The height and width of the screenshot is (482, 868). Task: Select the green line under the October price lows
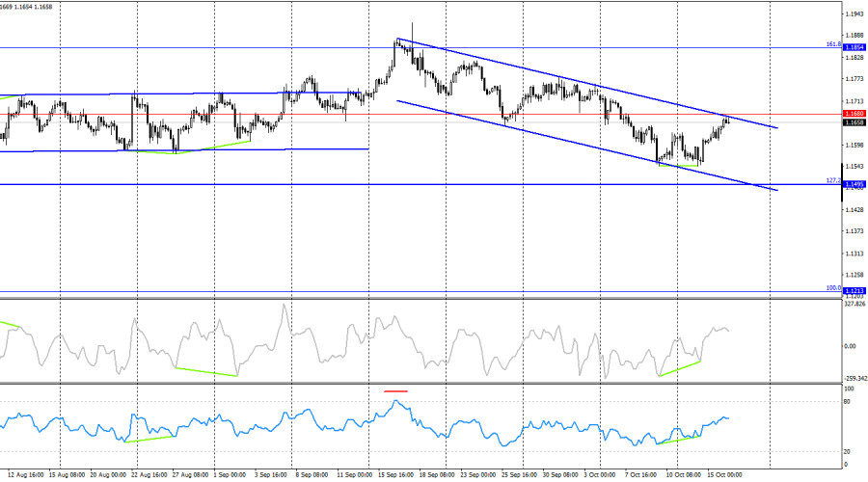[679, 166]
